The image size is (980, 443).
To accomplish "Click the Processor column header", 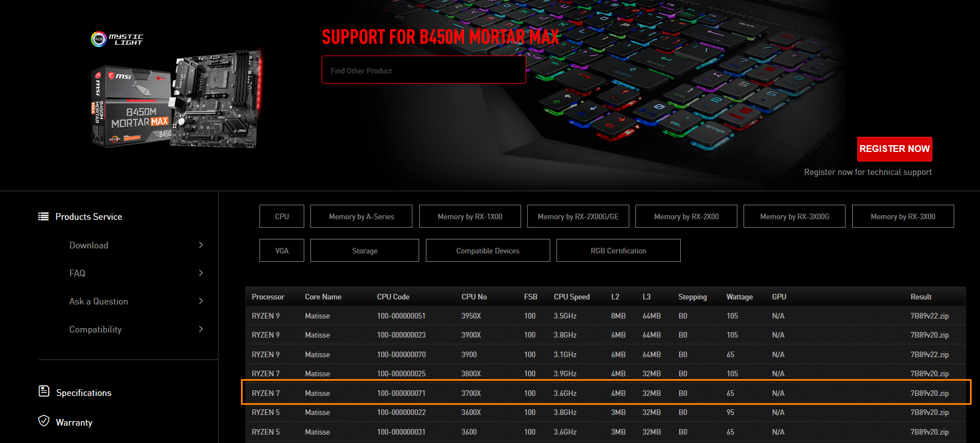I will click(x=268, y=297).
